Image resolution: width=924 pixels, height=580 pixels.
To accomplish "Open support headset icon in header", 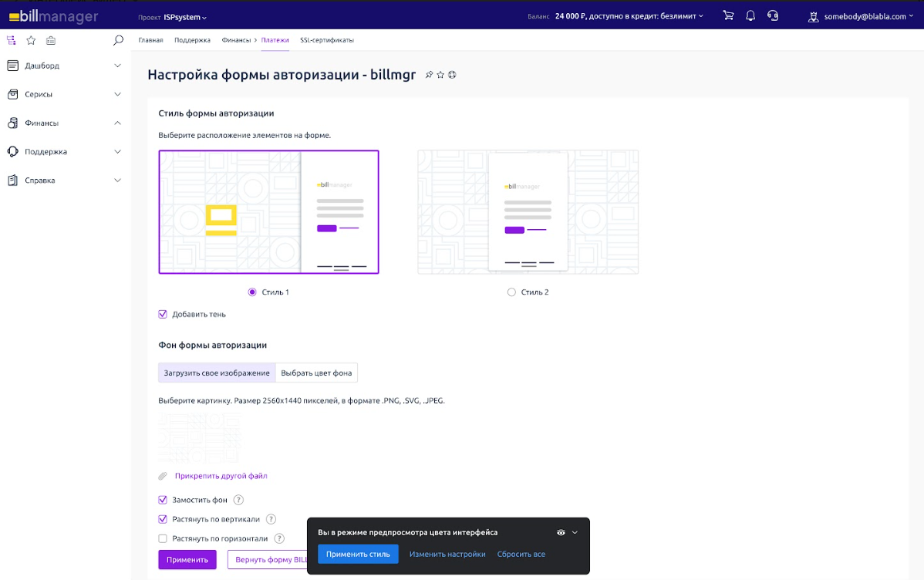I will tap(773, 16).
